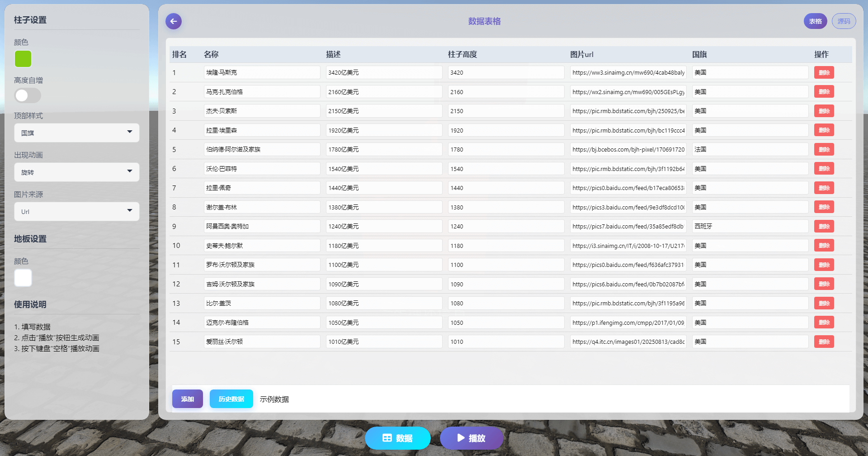Click the 示例数据 link
The image size is (868, 456).
point(274,399)
